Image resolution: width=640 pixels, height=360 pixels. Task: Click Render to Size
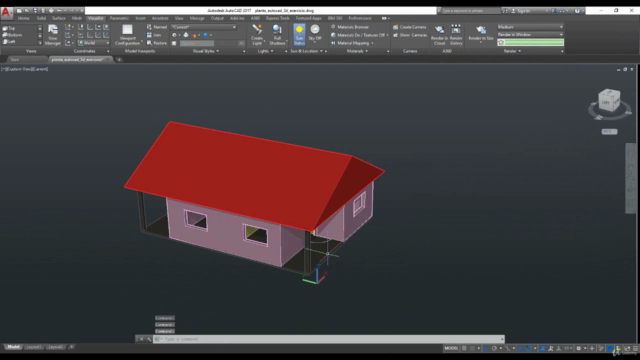(x=481, y=33)
